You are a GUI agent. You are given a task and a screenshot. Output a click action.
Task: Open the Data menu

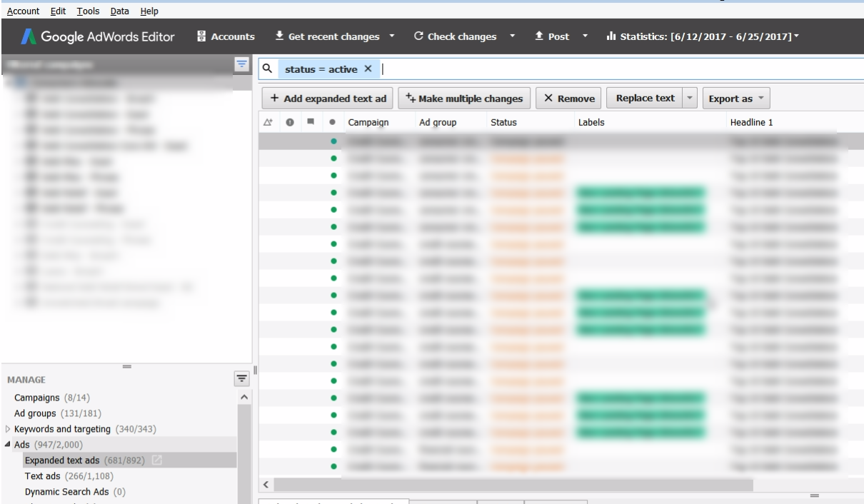(119, 11)
